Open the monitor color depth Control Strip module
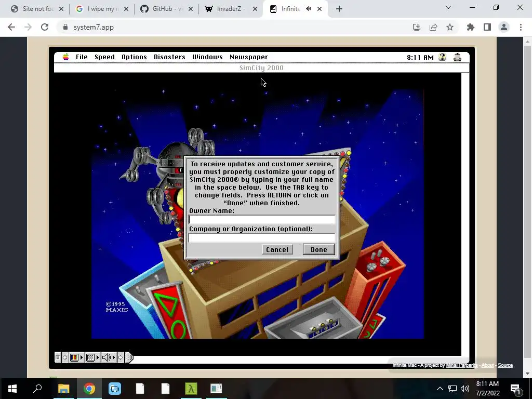 pyautogui.click(x=76, y=357)
